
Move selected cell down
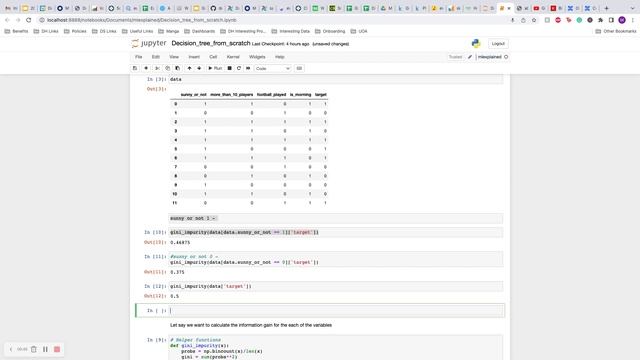[x=199, y=68]
